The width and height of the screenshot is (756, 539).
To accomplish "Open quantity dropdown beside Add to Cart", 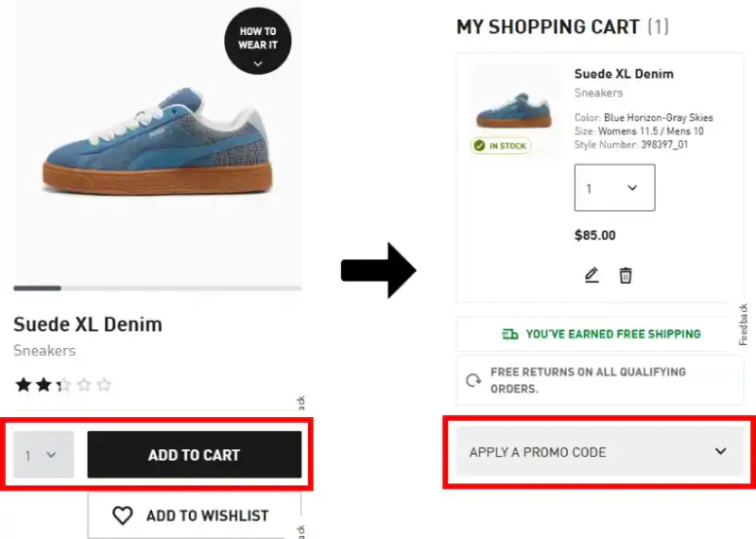I will [x=43, y=455].
